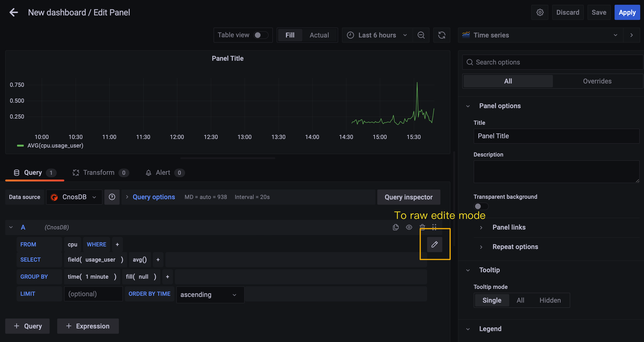Hide query A using the eye icon

409,227
